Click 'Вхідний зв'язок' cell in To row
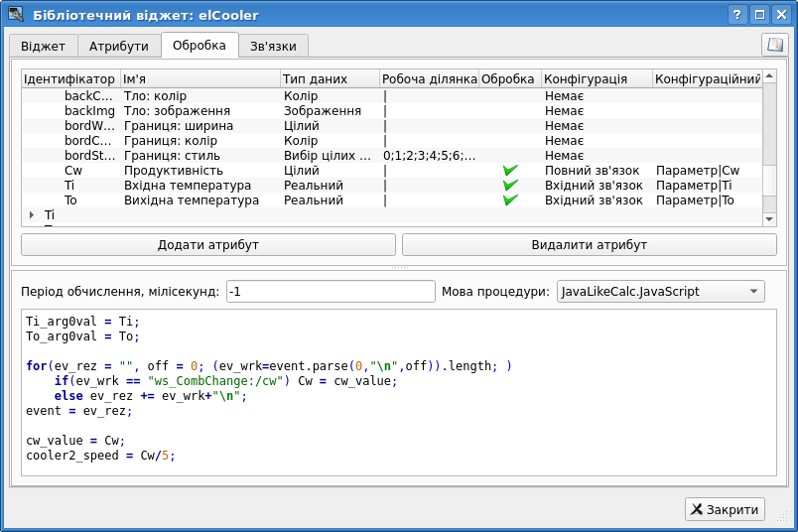 [x=594, y=200]
